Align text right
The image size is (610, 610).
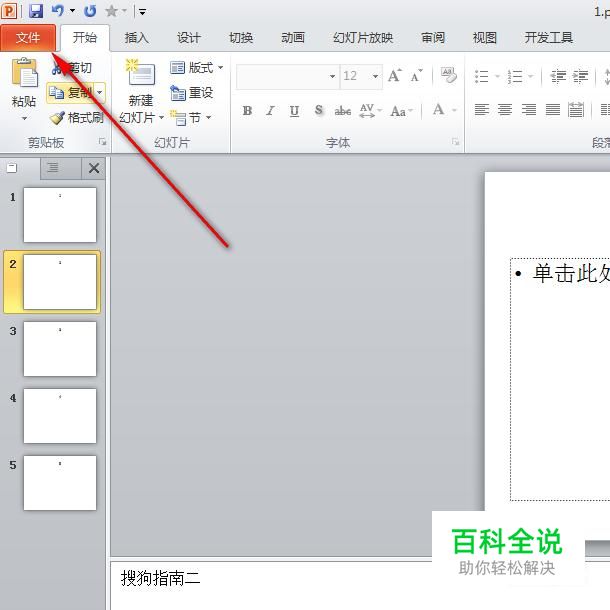[529, 110]
